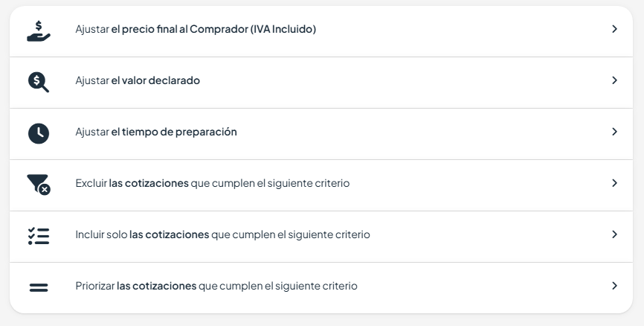Click 'que cumplen el siguiente criterio' in Priorizar row
644x326 pixels.
[278, 286]
